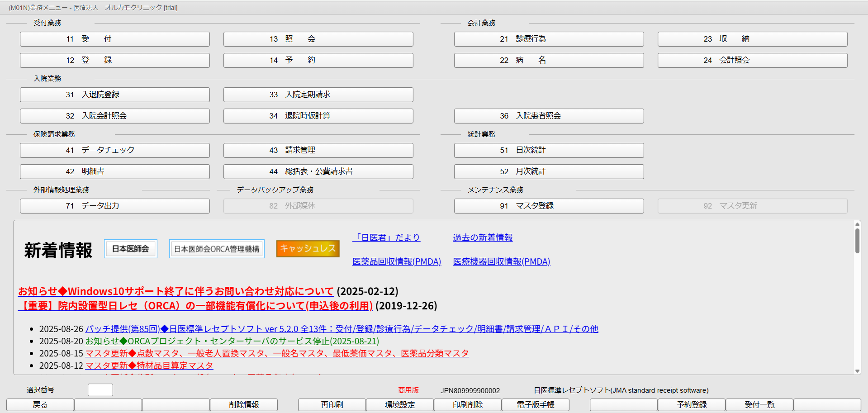Open 12 登録 patient registration
868x413 pixels.
tap(114, 60)
